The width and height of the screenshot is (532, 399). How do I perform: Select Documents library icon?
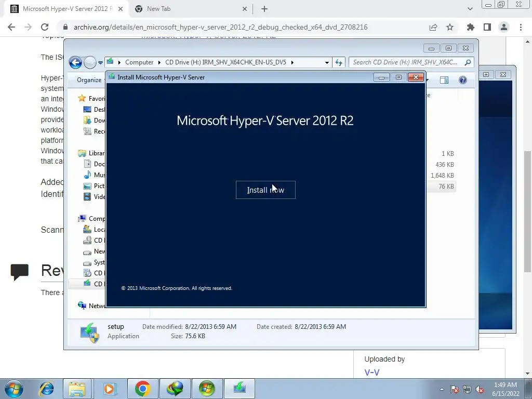coord(87,164)
